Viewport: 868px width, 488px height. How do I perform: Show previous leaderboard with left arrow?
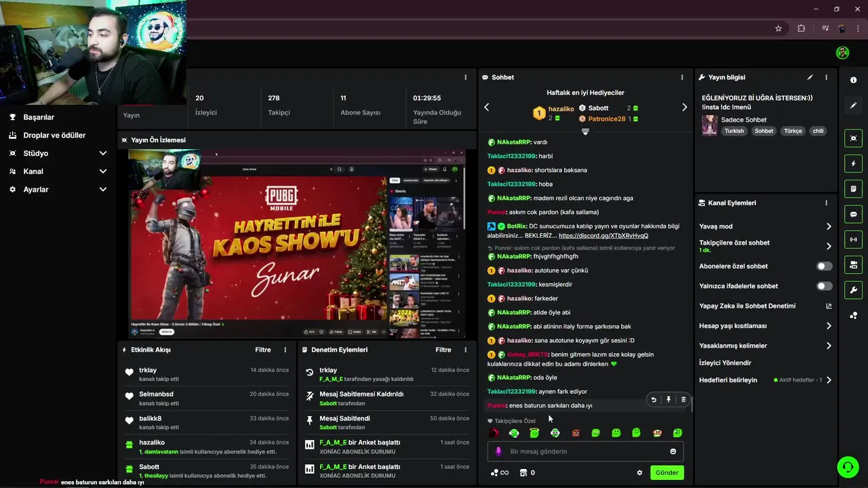tap(486, 107)
